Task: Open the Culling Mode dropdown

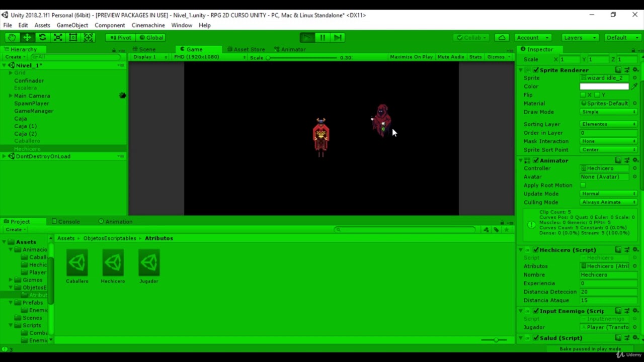Action: pyautogui.click(x=609, y=202)
